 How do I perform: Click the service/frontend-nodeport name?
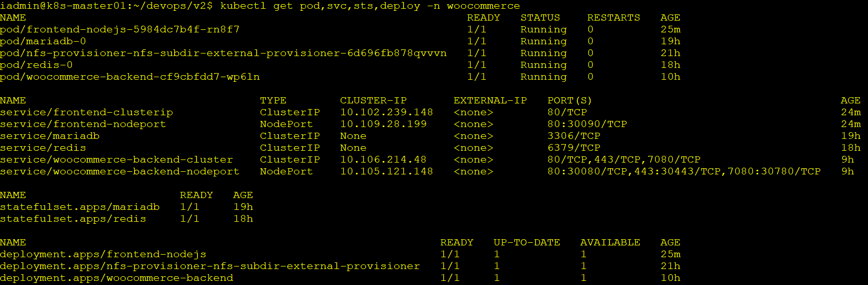coord(83,124)
